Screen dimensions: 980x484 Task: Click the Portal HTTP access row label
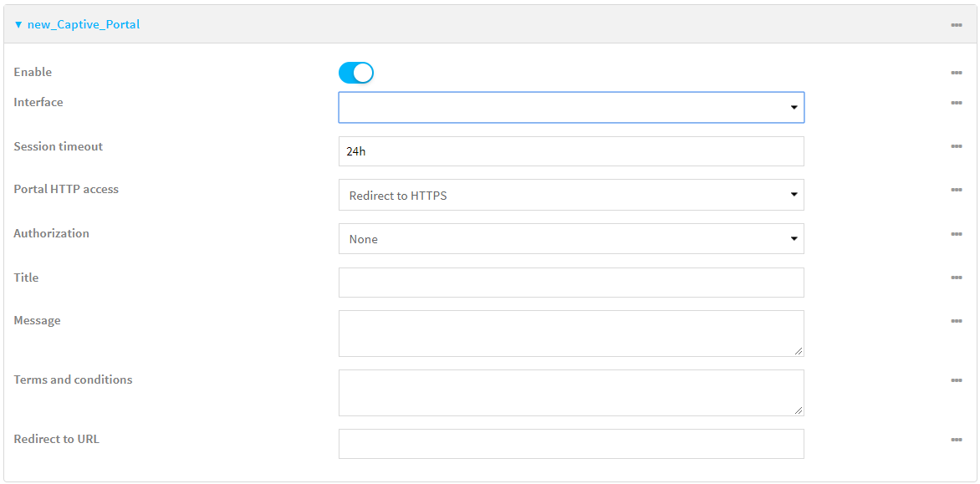[66, 189]
